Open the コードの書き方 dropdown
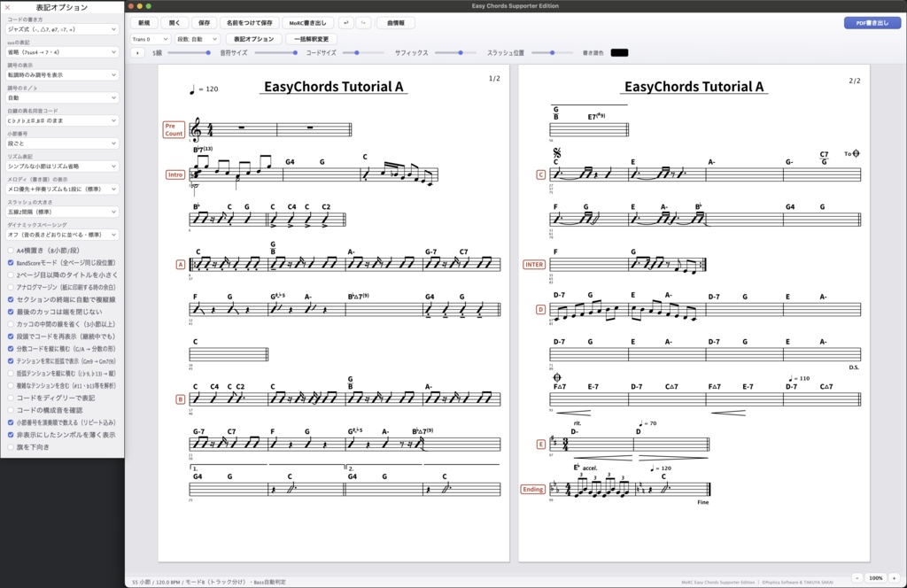 [62, 29]
